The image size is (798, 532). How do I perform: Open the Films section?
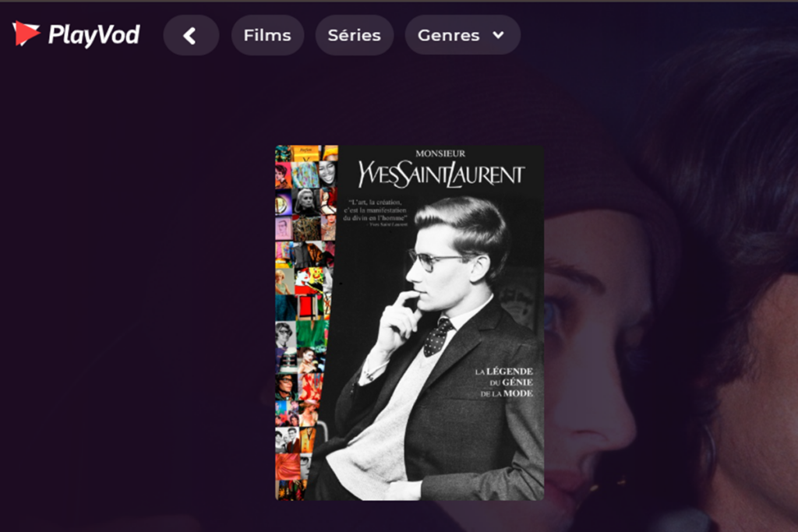(x=267, y=35)
